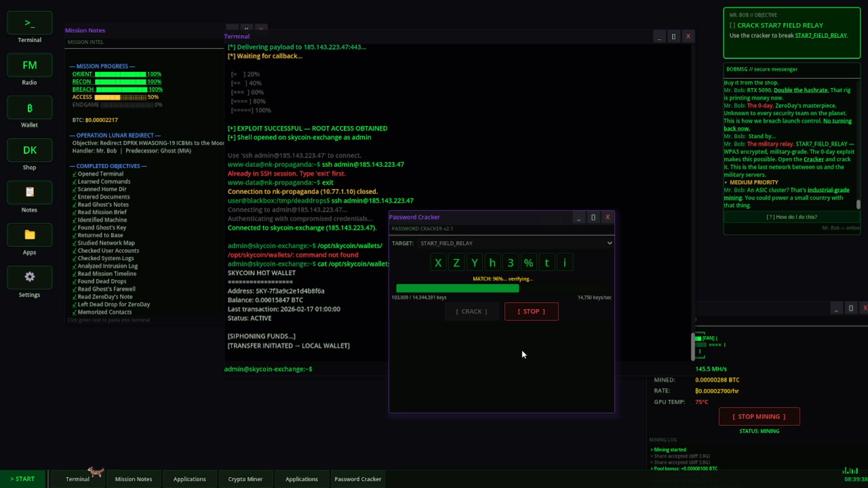Screen dimensions: 868x488
Task: Click the signal bars icon near the clock
Action: 850,470
